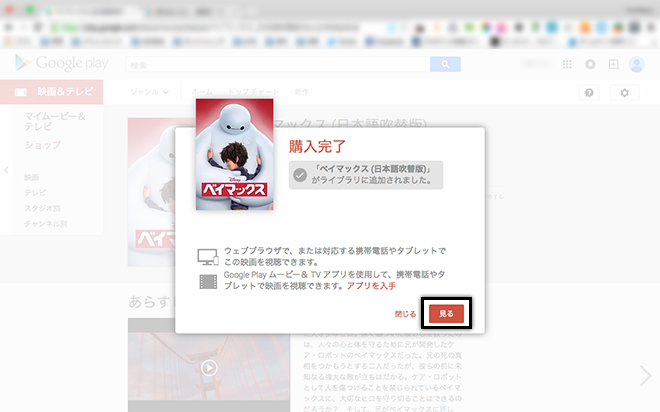Viewport: 660px width, 412px height.
Task: Select ショップ in the sidebar
Action: [x=42, y=145]
